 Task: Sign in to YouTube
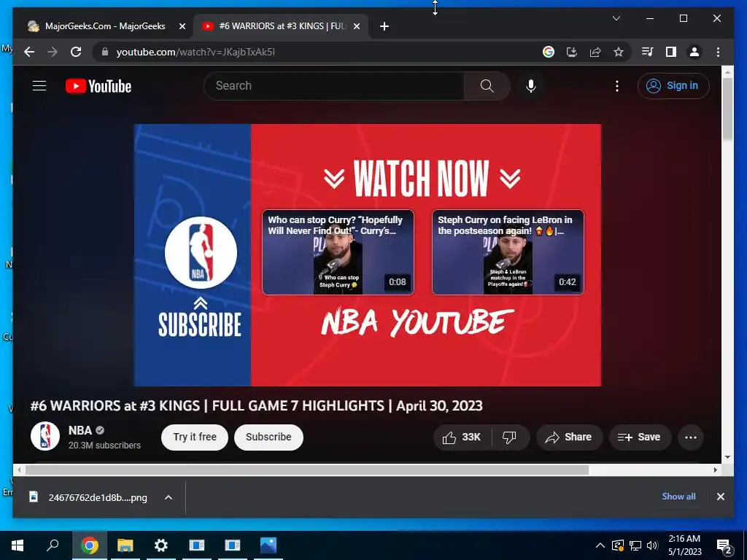pos(673,86)
